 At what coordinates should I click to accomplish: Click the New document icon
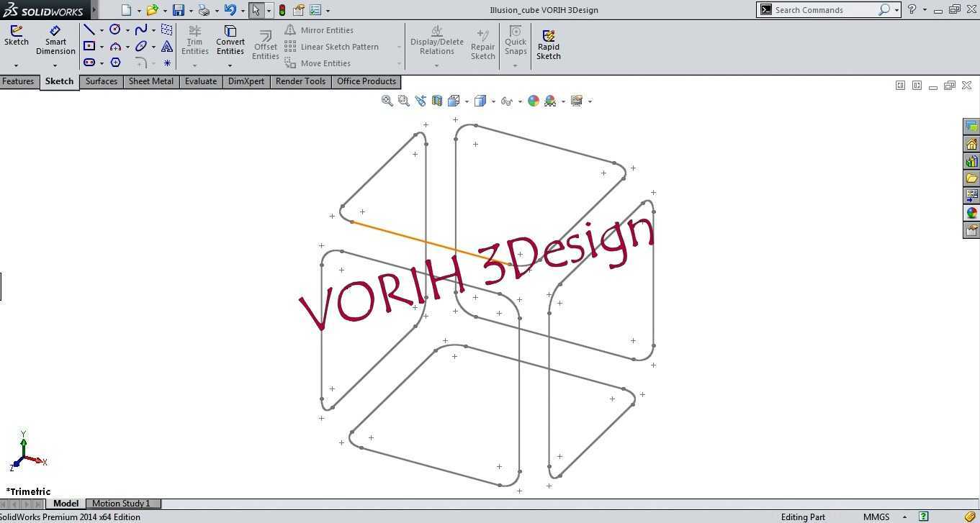(126, 10)
